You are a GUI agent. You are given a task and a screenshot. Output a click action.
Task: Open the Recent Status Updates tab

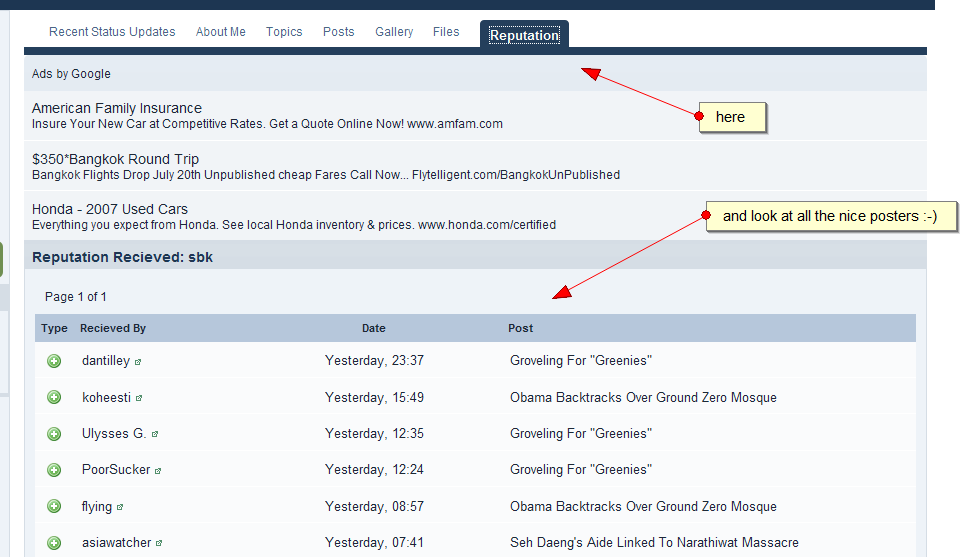[112, 32]
